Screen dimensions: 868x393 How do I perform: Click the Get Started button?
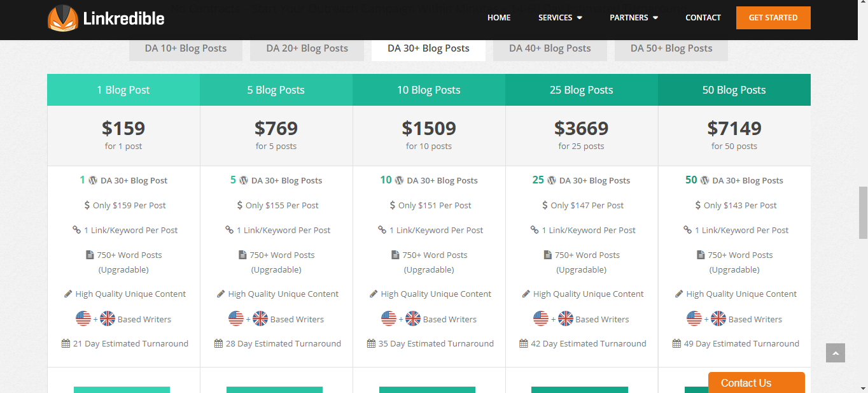[x=773, y=18]
